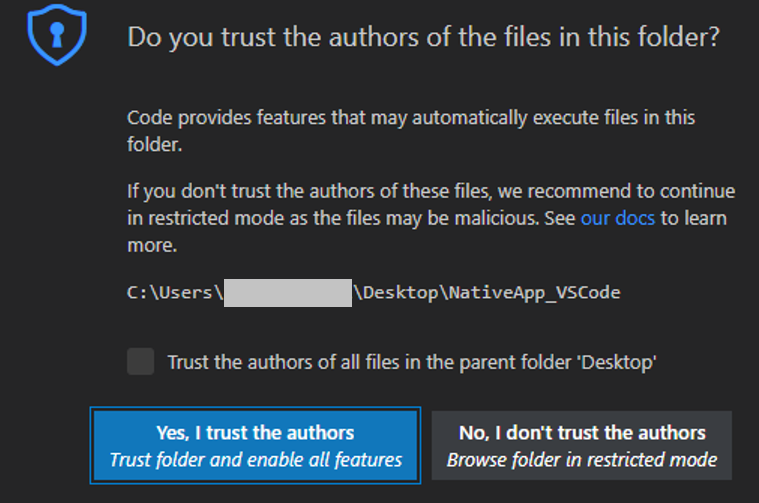Click the blue shield lock icon
This screenshot has height=503, width=759.
(56, 38)
